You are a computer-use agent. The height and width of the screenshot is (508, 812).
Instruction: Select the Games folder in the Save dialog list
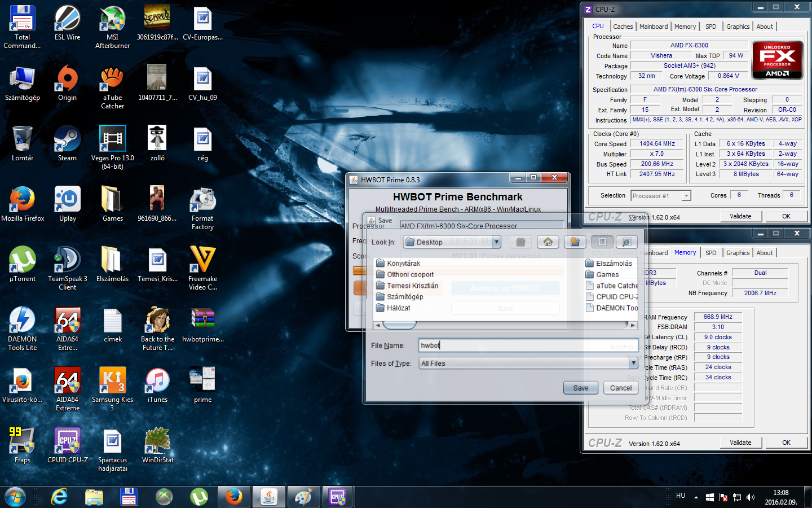(x=602, y=274)
